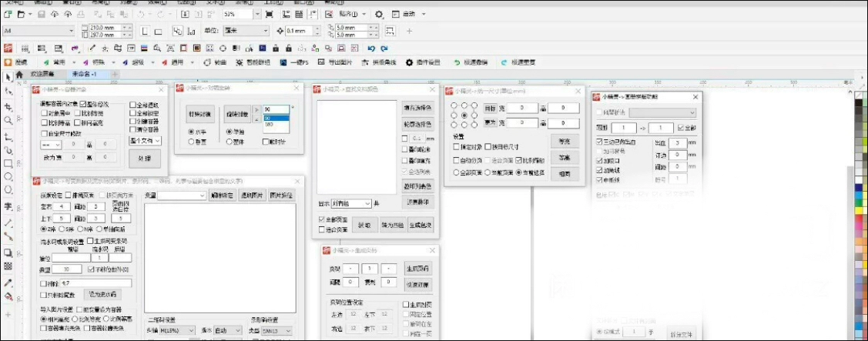
Task: Choose portrait page orientation
Action: [x=145, y=32]
